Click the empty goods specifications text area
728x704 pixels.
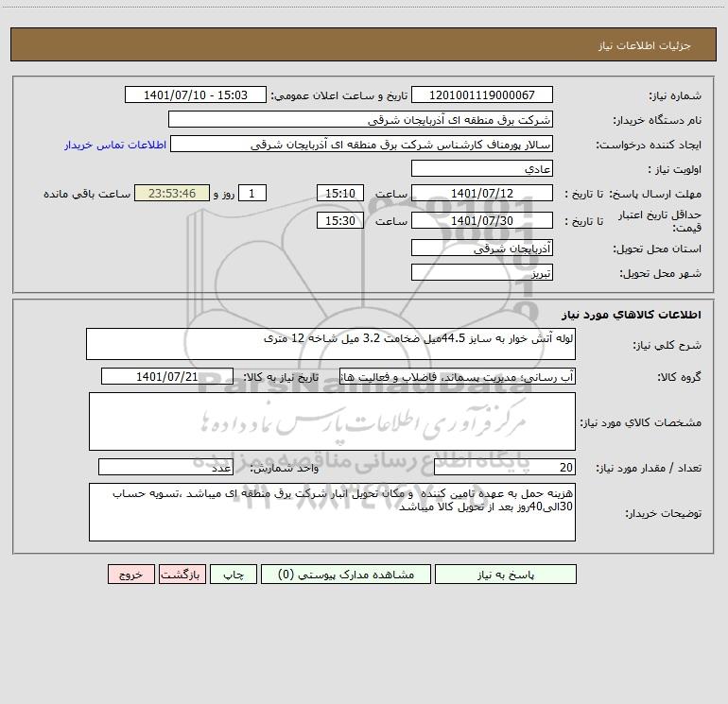[x=332, y=421]
